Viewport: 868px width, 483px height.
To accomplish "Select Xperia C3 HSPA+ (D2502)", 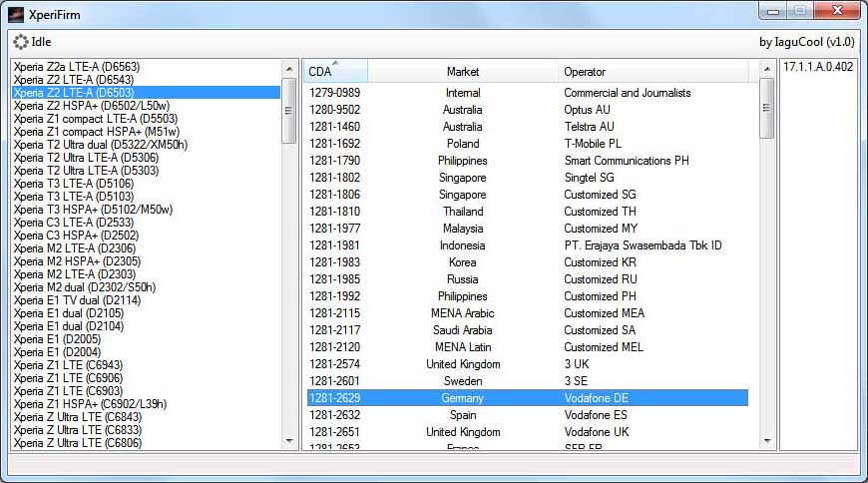I will coord(147,236).
